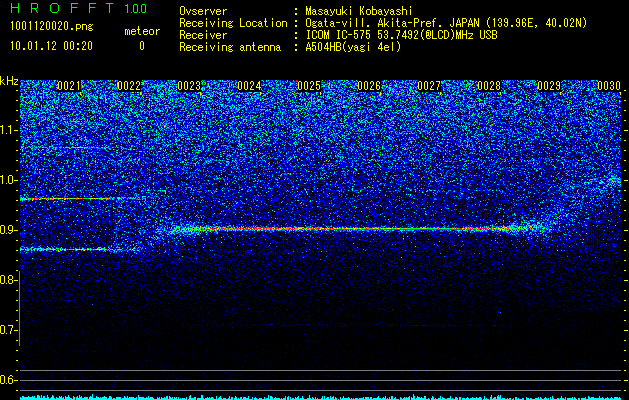Click the Ovserver label

pos(203,11)
